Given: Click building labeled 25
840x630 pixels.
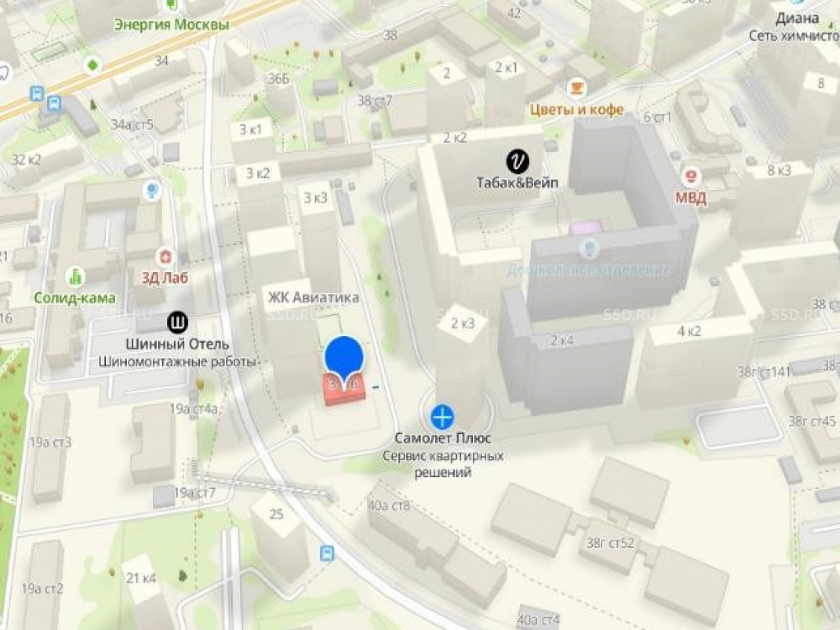Looking at the screenshot, I should coord(276,514).
